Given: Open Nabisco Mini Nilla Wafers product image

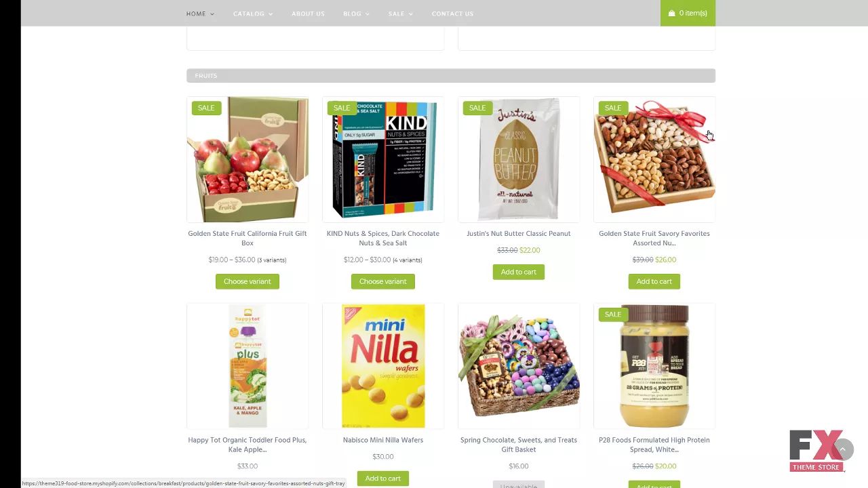Looking at the screenshot, I should (x=383, y=366).
